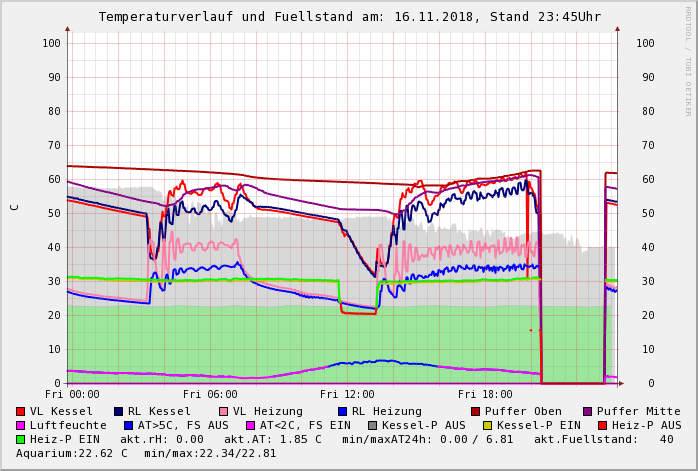
Task: Select the pink VL Heizung legend swatch
Action: 222,411
